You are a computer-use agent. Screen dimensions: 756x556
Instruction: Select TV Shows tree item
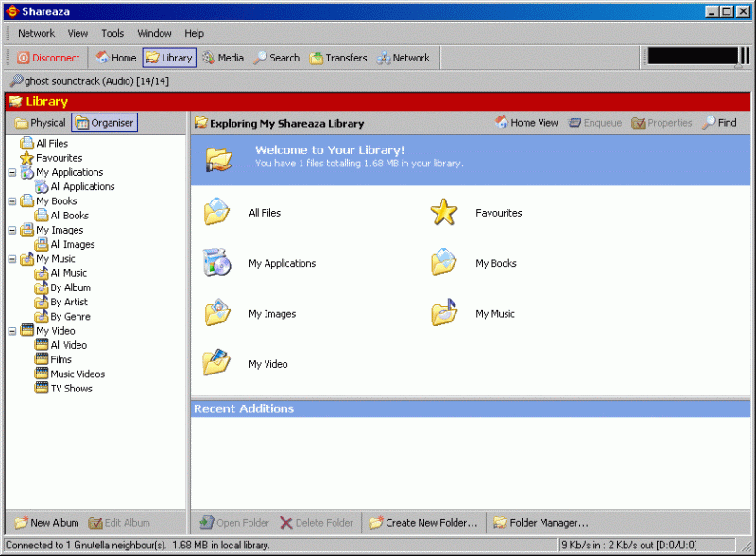pyautogui.click(x=63, y=389)
